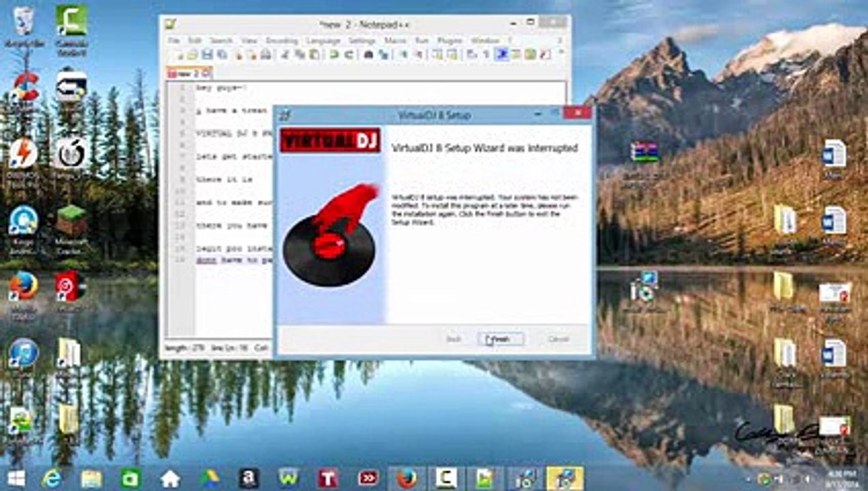Click the Windows Start button
This screenshot has width=868, height=491.
(x=15, y=478)
